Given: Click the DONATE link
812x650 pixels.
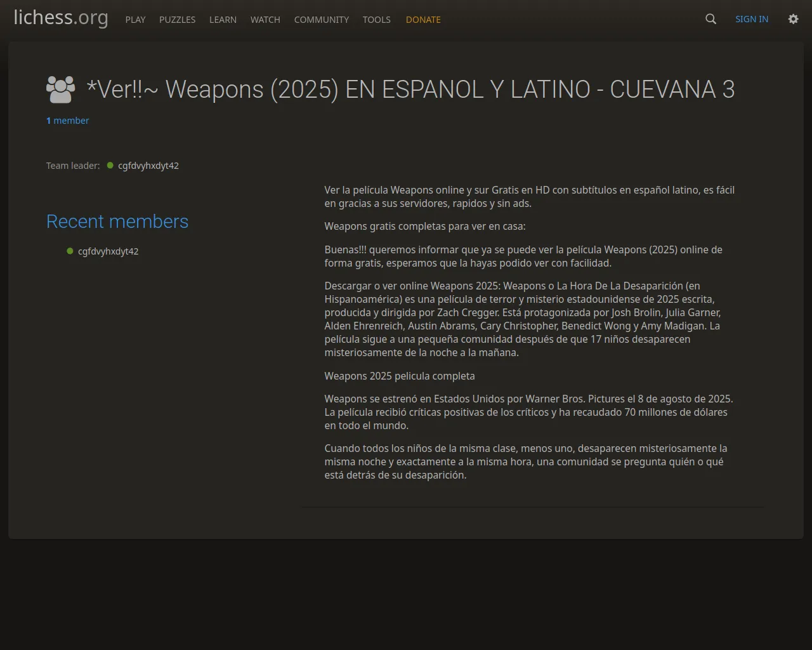Looking at the screenshot, I should (x=423, y=20).
